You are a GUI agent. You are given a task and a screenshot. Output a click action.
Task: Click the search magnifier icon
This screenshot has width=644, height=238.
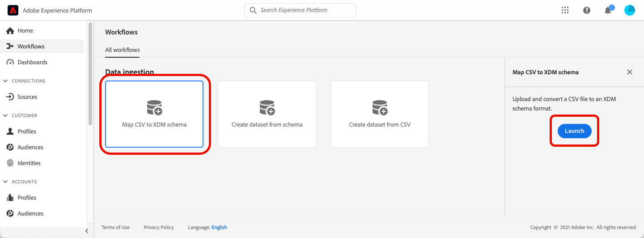(253, 10)
